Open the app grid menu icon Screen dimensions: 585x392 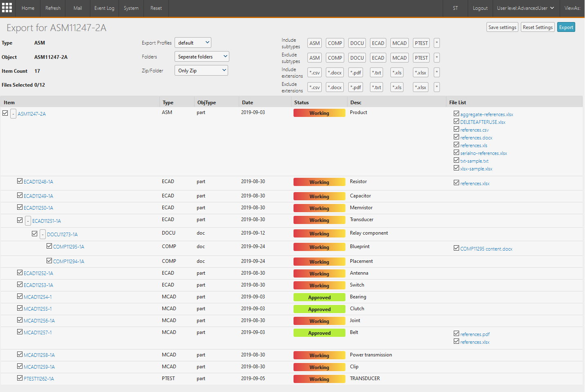click(7, 8)
